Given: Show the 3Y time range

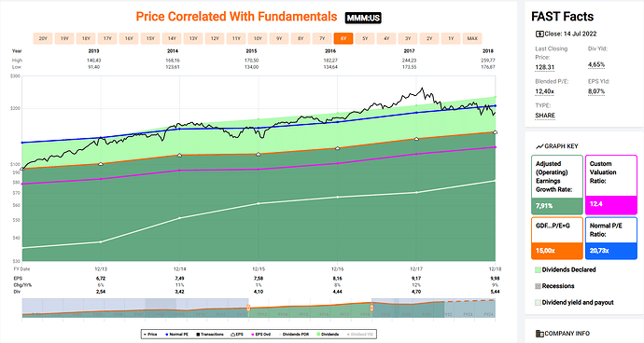Looking at the screenshot, I should pos(408,38).
